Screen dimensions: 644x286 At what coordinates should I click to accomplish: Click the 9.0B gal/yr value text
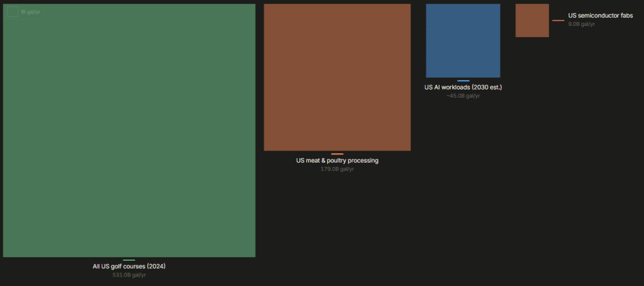(581, 25)
